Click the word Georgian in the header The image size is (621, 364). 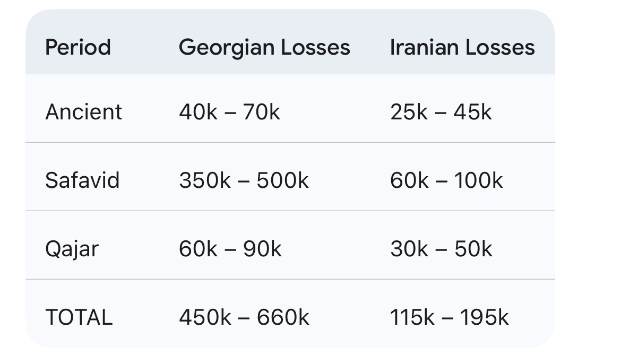pyautogui.click(x=226, y=47)
